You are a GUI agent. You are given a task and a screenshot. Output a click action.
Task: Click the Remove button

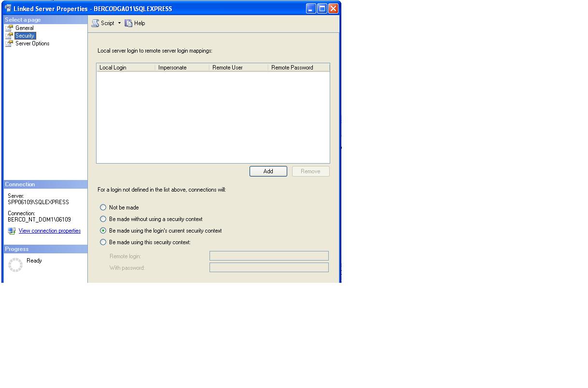point(311,171)
